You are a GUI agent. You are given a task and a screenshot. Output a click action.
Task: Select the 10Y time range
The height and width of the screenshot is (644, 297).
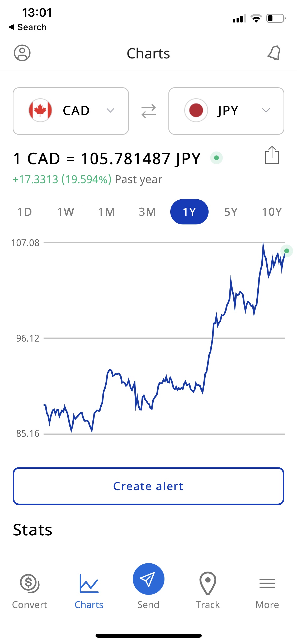[x=272, y=212]
